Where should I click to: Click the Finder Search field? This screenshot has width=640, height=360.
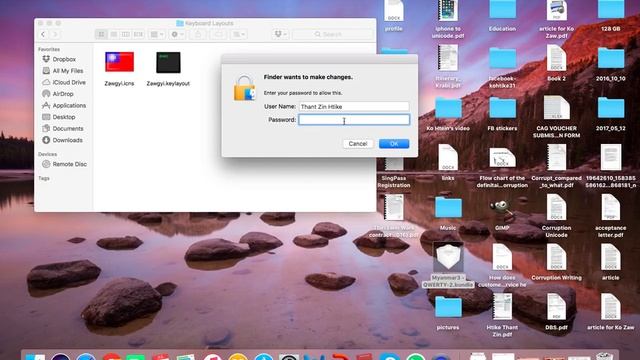332,34
